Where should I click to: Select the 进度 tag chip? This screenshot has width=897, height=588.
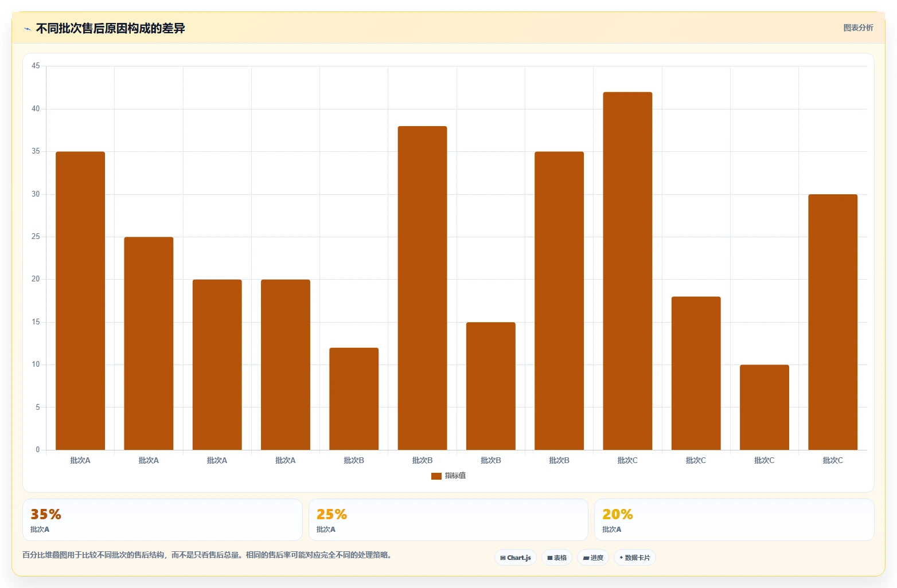tap(593, 558)
